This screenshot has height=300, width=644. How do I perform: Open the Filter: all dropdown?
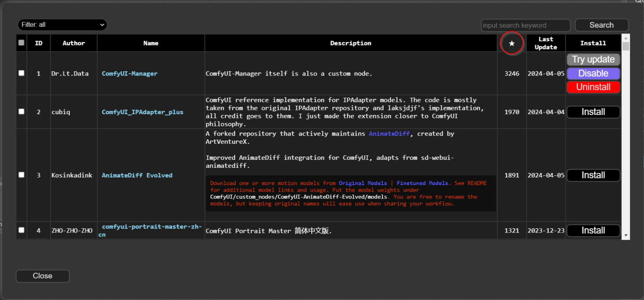(62, 25)
